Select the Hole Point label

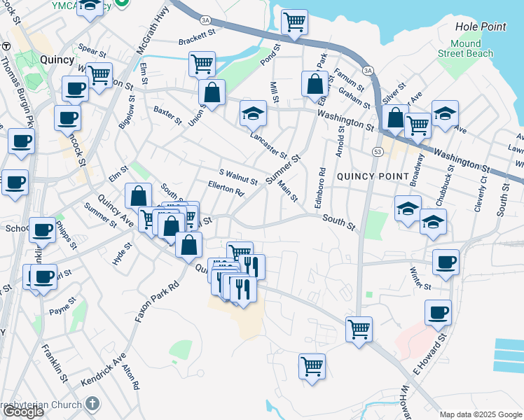[481, 27]
